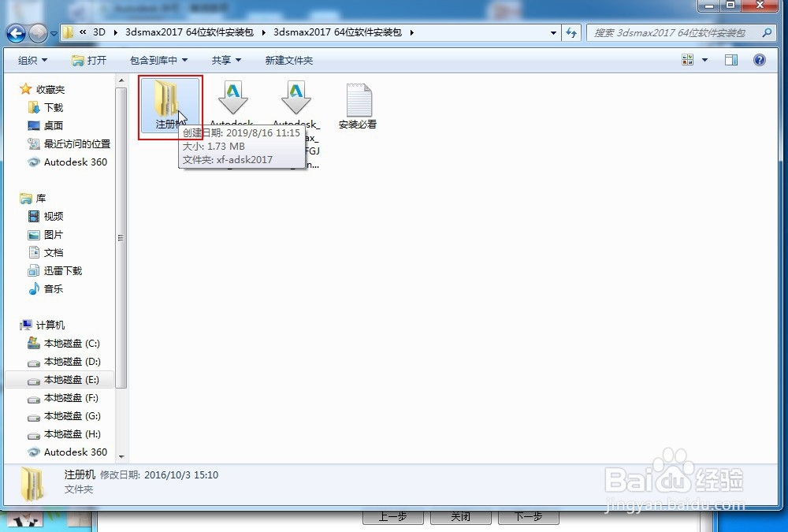Open 本地磁盘 (F:)
788x532 pixels.
71,398
